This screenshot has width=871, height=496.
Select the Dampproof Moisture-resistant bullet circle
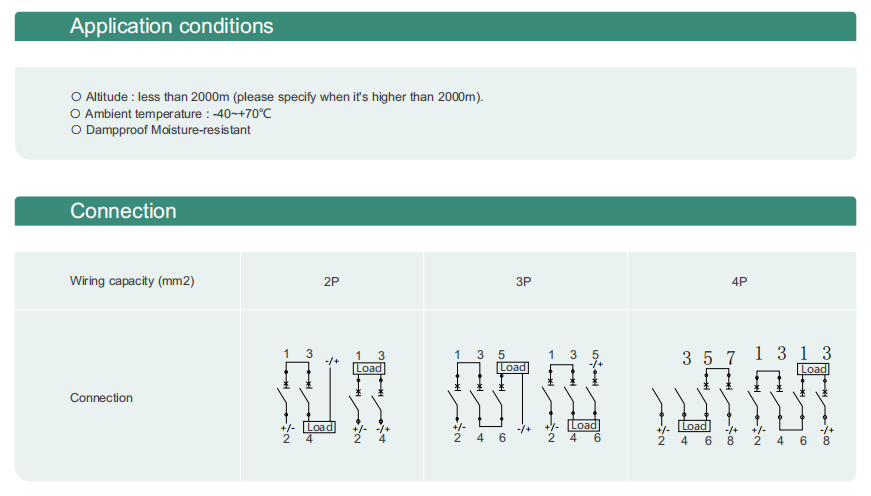point(76,130)
